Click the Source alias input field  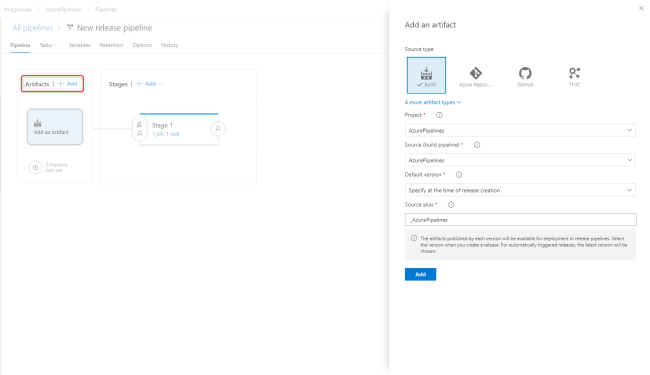click(x=520, y=220)
